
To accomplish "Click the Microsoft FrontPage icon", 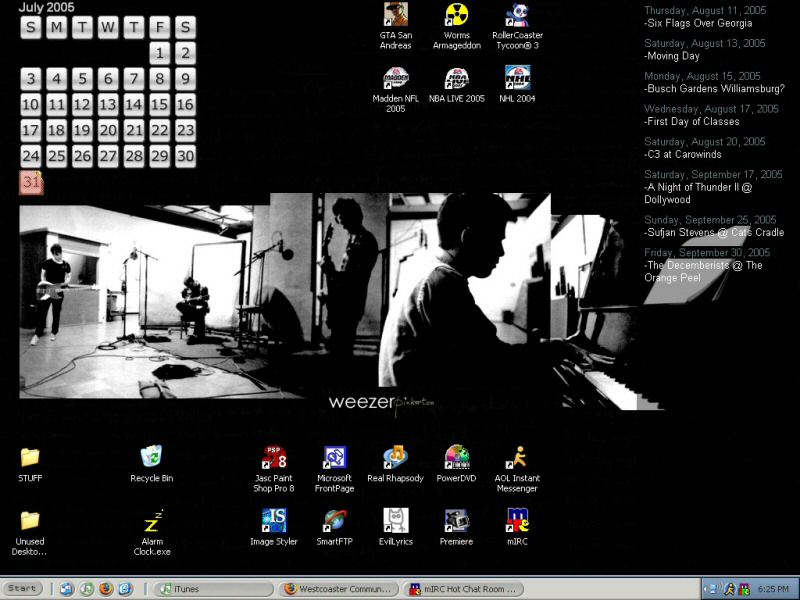I will pyautogui.click(x=334, y=469).
